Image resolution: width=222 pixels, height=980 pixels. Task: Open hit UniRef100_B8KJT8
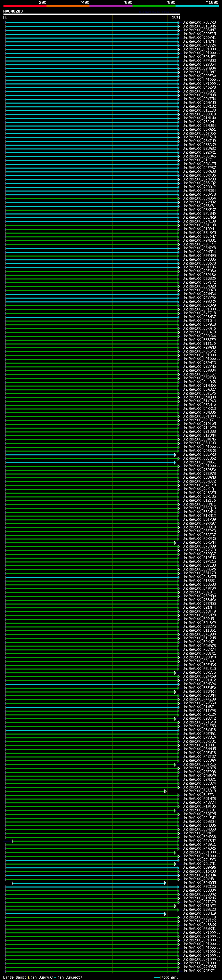pyautogui.click(x=199, y=917)
